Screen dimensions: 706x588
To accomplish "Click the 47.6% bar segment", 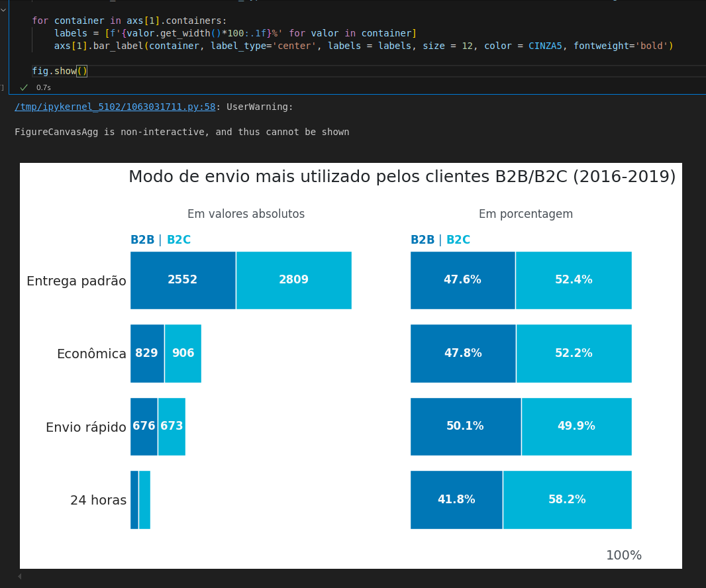I will (462, 280).
